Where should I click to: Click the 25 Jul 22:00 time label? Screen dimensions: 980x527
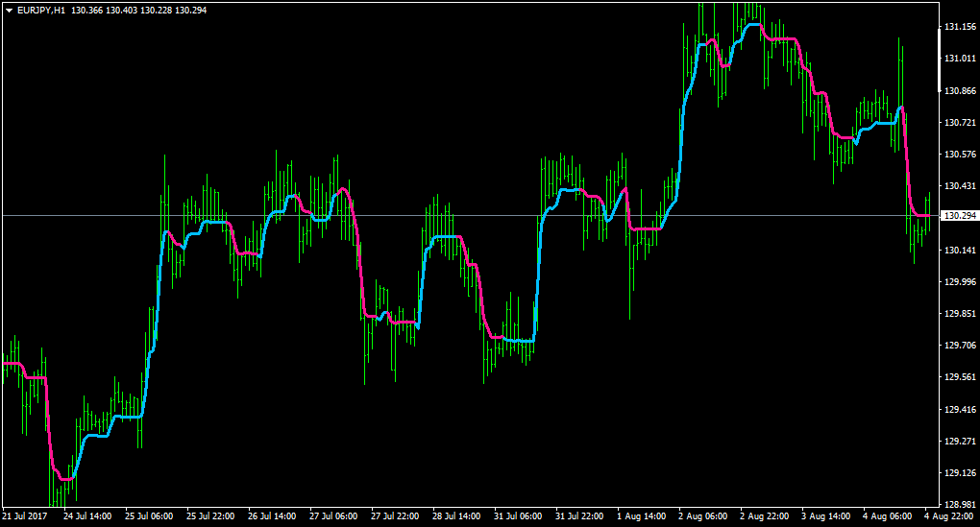pos(210,516)
